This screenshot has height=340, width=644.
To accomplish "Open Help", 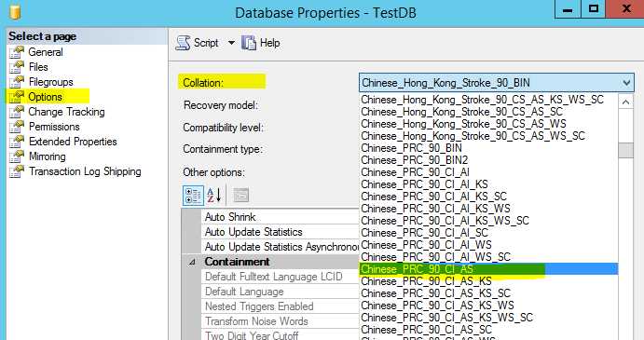I will 270,43.
